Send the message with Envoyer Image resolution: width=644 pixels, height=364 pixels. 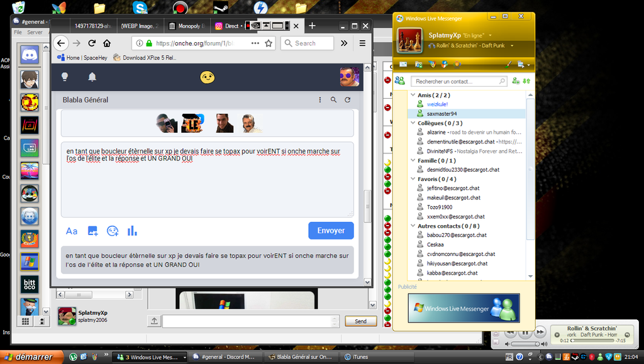tap(331, 231)
